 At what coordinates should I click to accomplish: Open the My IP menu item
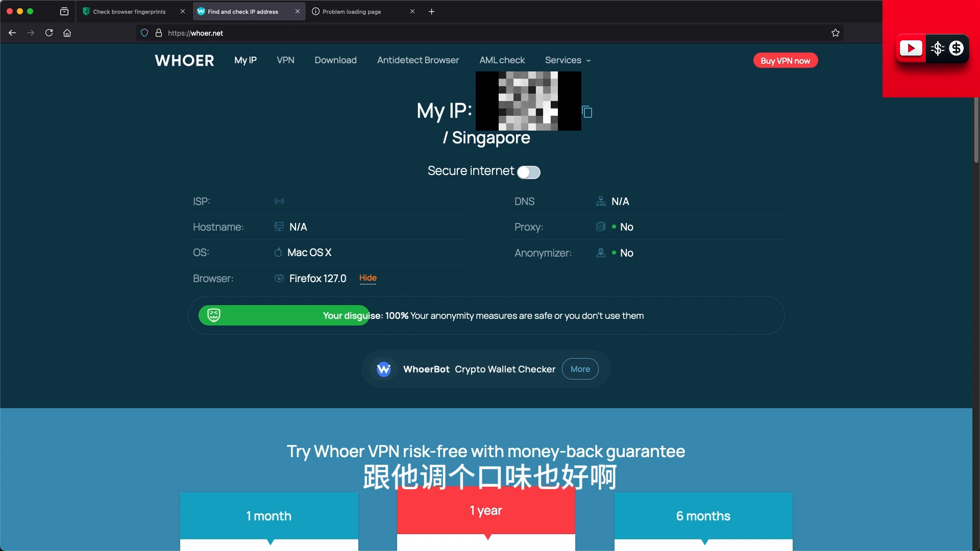tap(246, 60)
